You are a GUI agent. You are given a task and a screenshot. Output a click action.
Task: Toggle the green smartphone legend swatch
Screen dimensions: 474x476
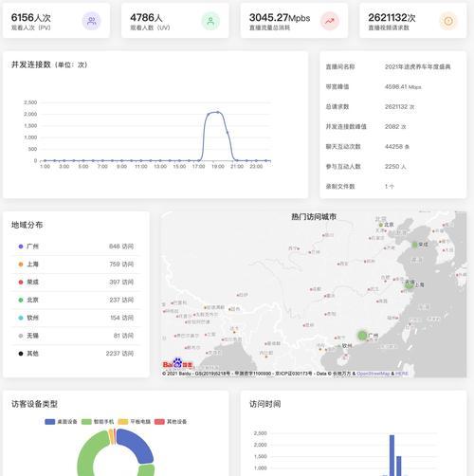click(x=86, y=422)
